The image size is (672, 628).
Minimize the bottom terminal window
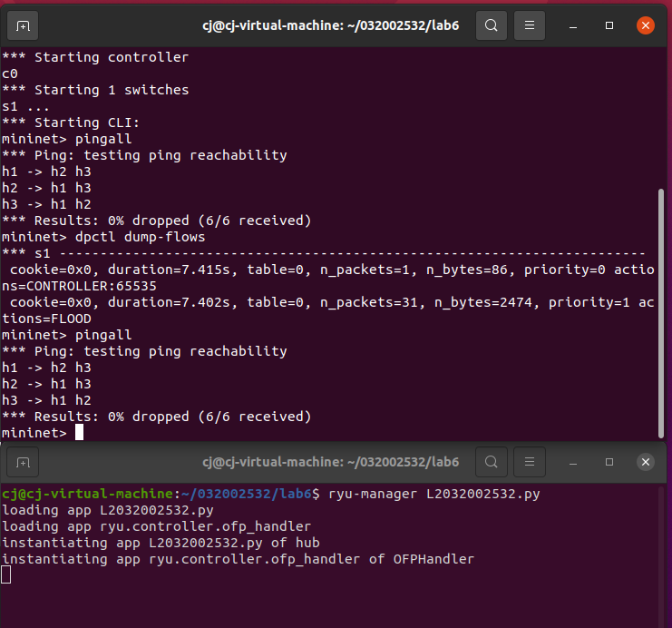pyautogui.click(x=573, y=463)
